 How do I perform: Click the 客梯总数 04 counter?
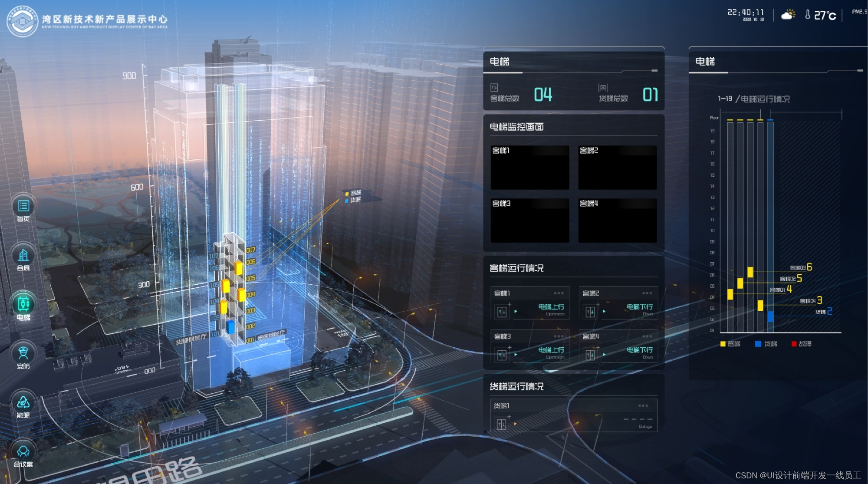pyautogui.click(x=542, y=95)
